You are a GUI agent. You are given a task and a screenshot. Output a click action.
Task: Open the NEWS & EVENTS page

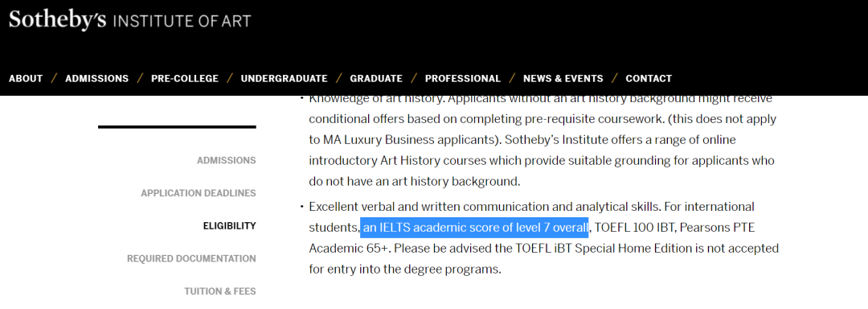coord(563,79)
